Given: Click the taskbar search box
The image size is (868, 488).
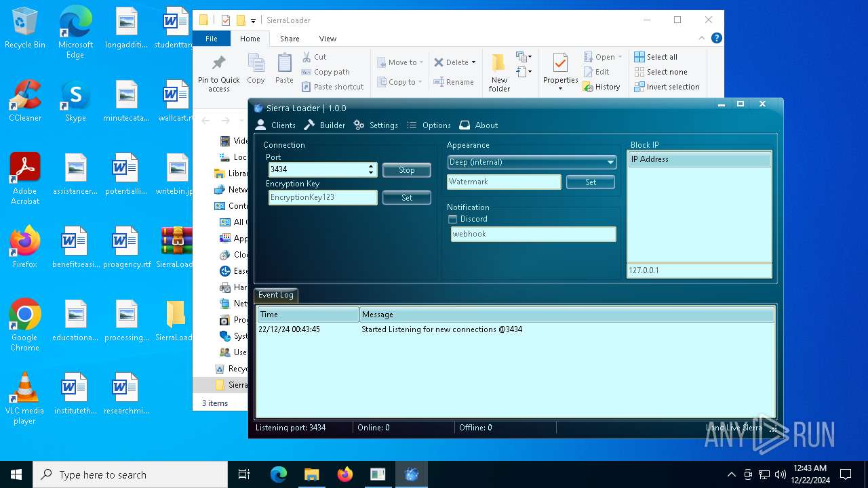Looking at the screenshot, I should pos(130,474).
